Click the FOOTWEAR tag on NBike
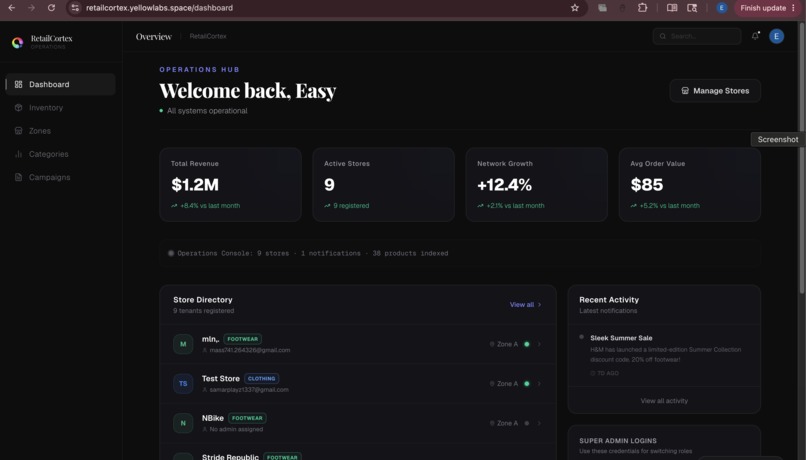 247,418
